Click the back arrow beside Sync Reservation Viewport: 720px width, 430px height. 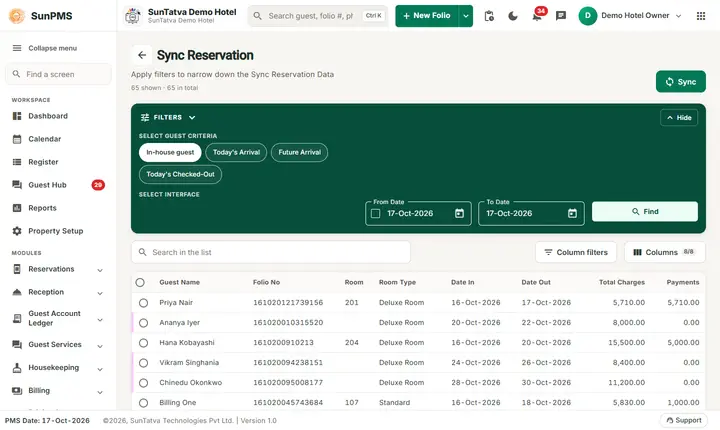[x=142, y=55]
